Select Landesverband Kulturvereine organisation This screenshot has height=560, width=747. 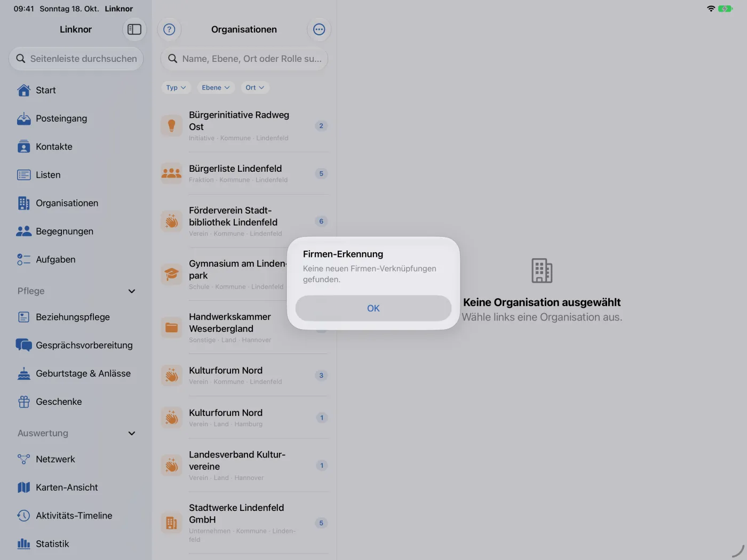pos(244,466)
